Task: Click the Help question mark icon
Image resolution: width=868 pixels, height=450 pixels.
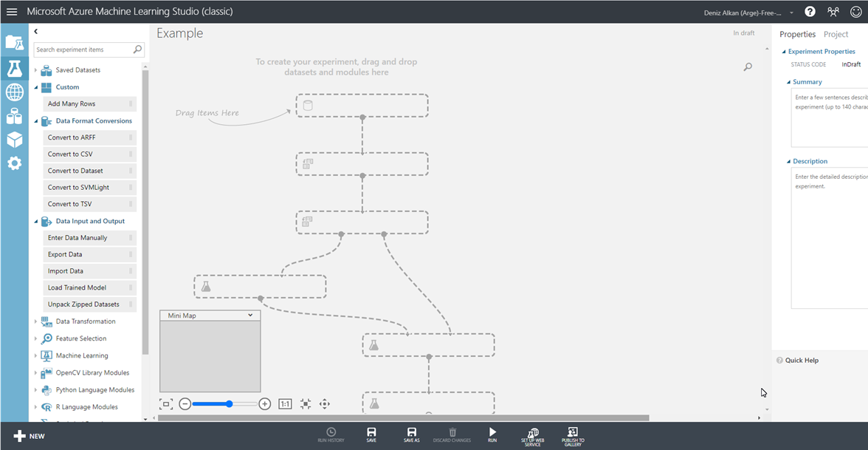Action: (810, 12)
